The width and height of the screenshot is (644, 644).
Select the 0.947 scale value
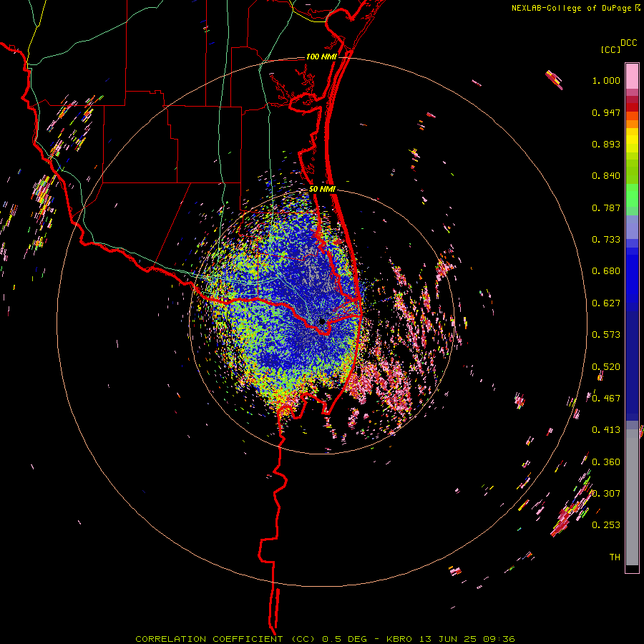click(606, 112)
